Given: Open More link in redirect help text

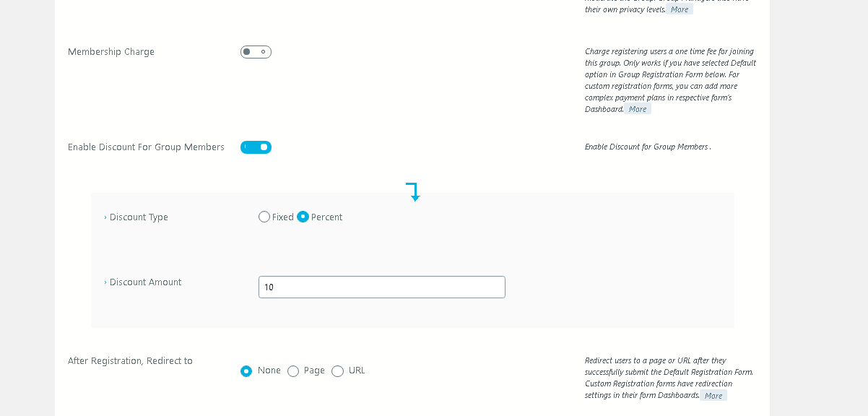Looking at the screenshot, I should click(713, 396).
